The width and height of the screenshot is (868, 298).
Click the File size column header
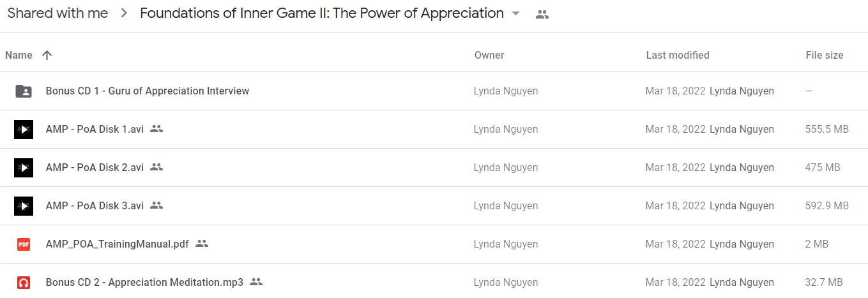click(x=825, y=56)
